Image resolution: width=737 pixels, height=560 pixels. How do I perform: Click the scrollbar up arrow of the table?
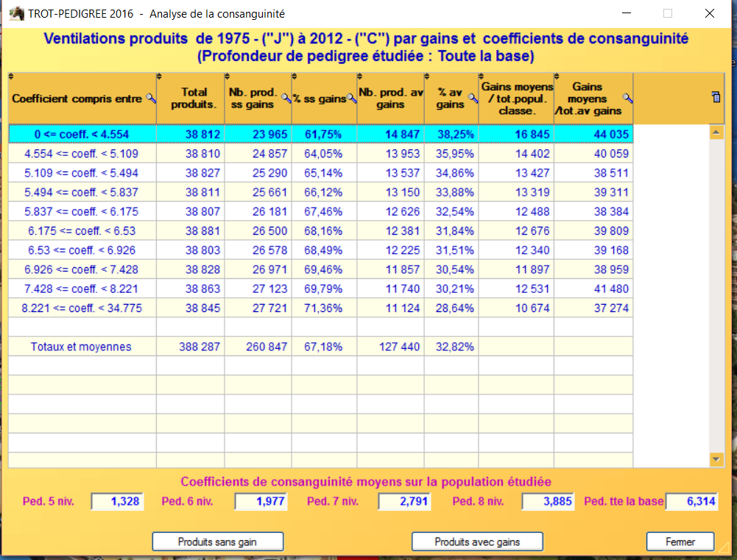(716, 132)
